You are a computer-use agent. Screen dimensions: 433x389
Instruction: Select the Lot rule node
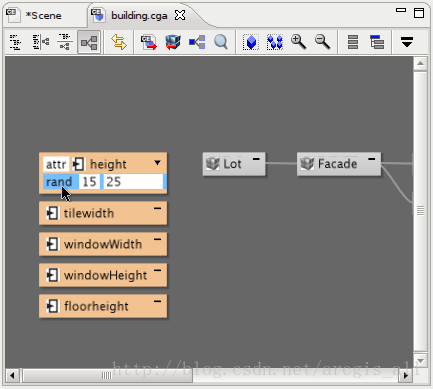234,164
